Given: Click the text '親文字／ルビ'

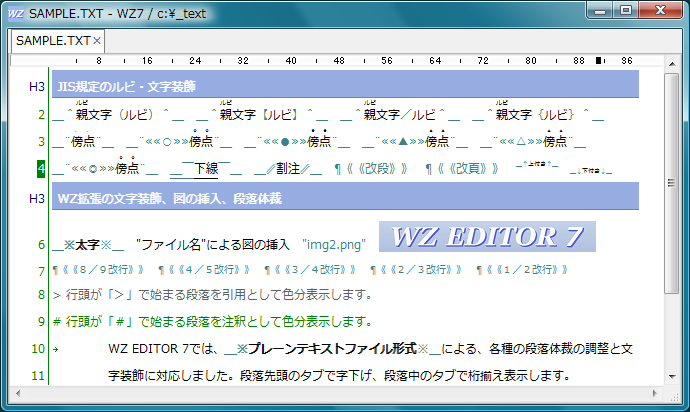Looking at the screenshot, I should click(400, 114).
